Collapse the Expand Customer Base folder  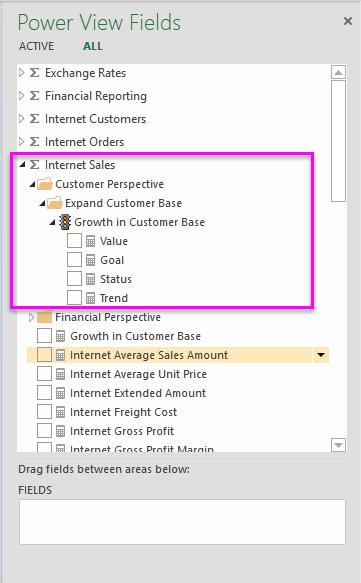42,203
